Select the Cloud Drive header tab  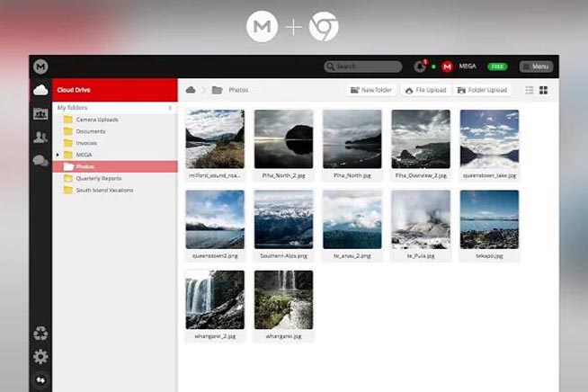(x=115, y=90)
